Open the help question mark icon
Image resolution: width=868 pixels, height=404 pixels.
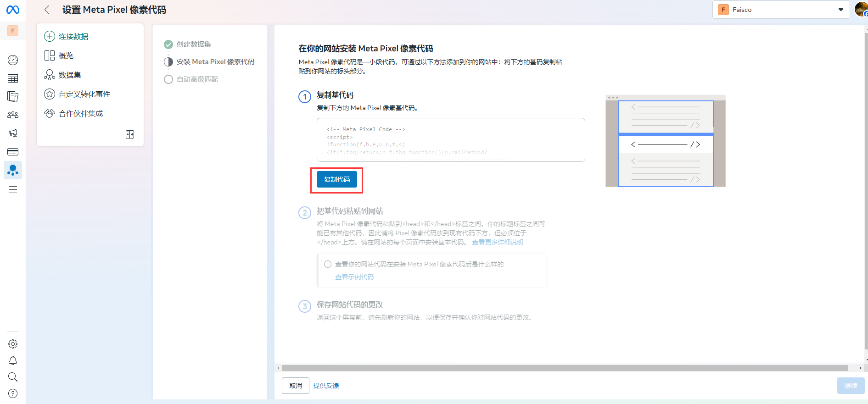[13, 393]
